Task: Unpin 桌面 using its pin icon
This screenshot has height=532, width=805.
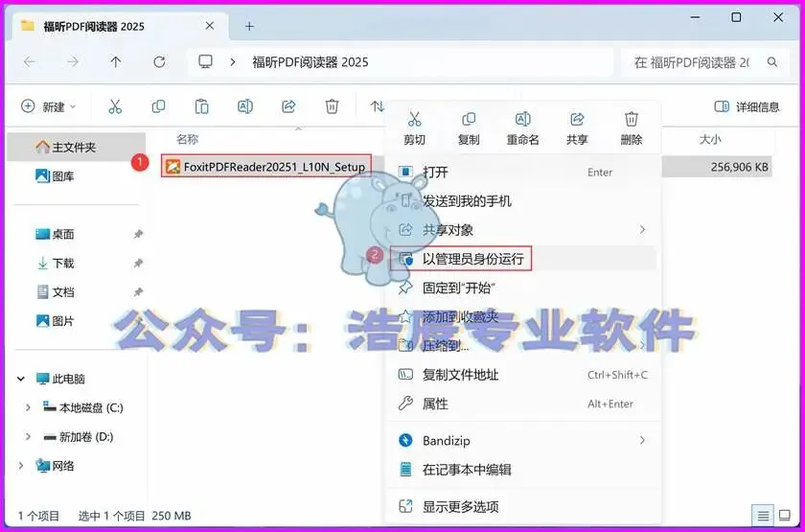Action: click(x=138, y=234)
